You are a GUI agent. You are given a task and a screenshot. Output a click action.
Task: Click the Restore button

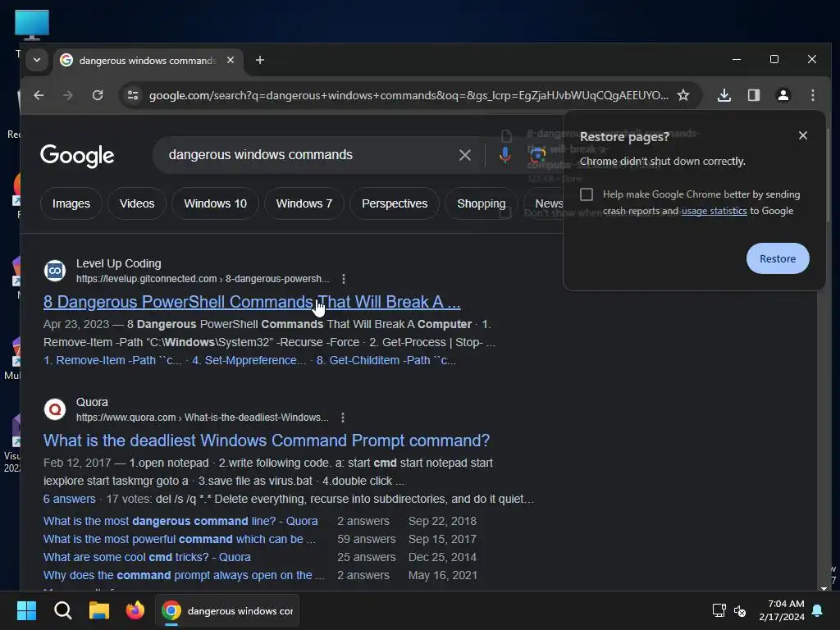(x=778, y=258)
